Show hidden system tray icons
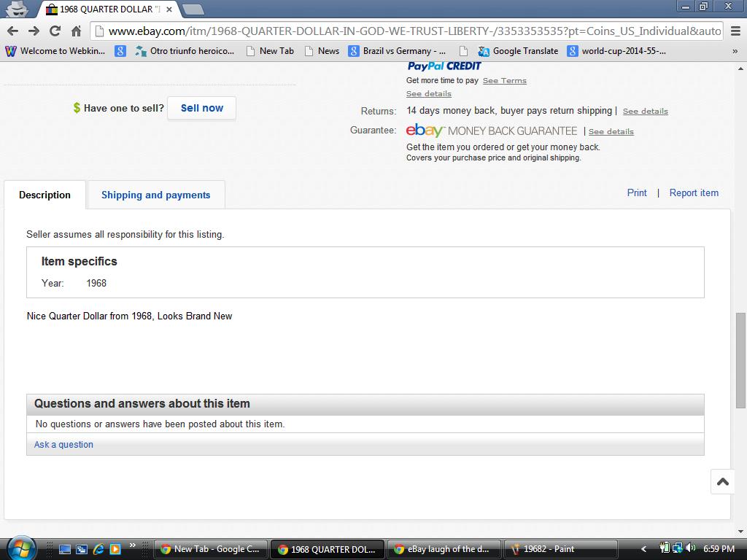The image size is (747, 560). click(x=643, y=549)
